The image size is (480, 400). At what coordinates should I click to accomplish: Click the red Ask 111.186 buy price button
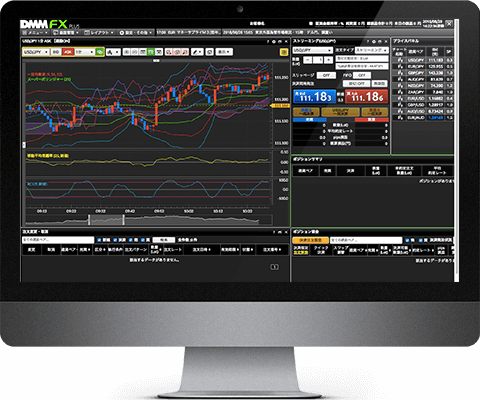[366, 97]
